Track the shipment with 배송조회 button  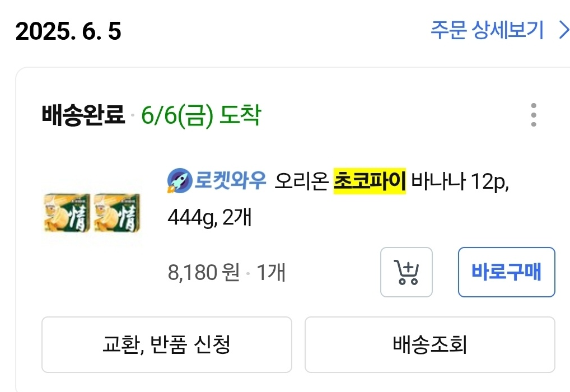tap(429, 344)
